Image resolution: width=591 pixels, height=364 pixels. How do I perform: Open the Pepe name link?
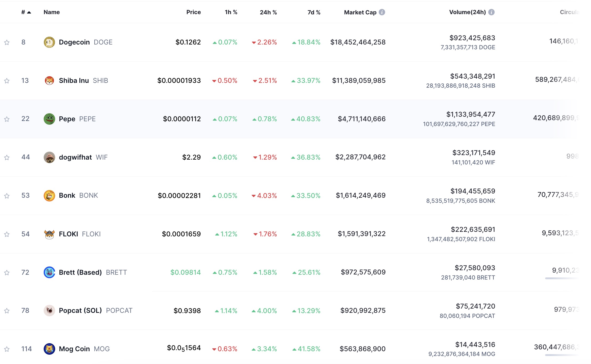tap(67, 119)
